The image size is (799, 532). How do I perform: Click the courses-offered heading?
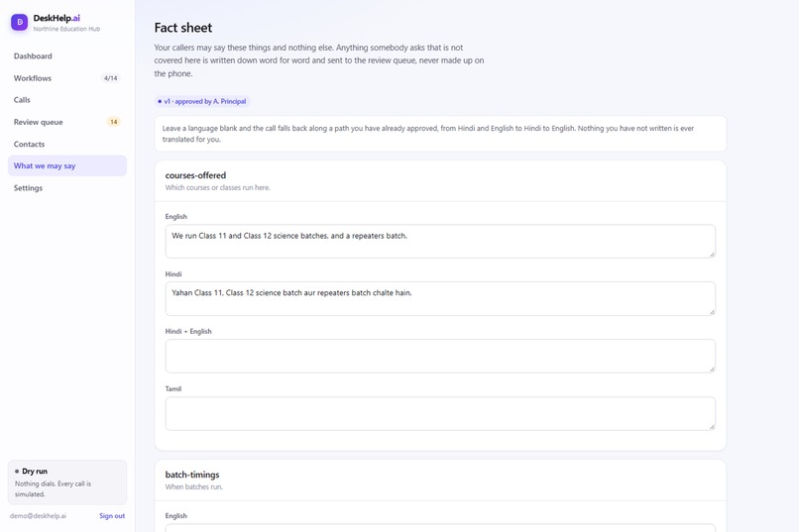click(x=195, y=175)
